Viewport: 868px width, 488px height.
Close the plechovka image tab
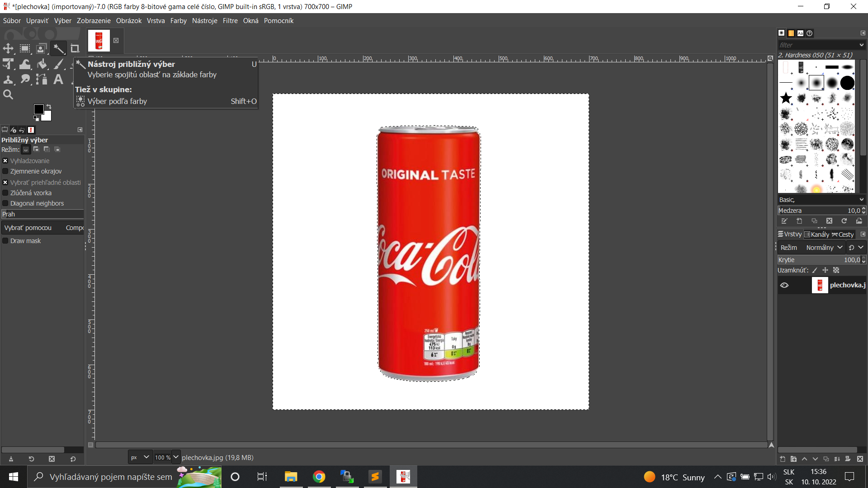coord(116,41)
